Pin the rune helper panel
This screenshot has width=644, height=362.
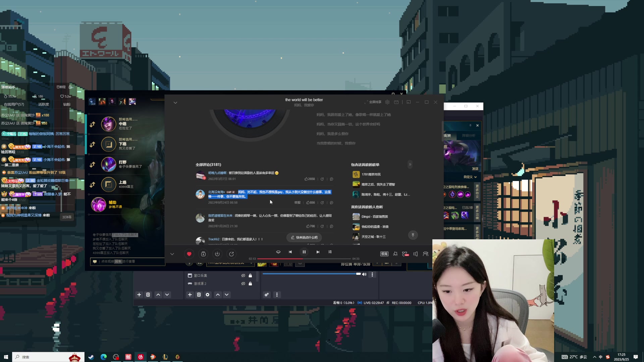click(x=470, y=125)
